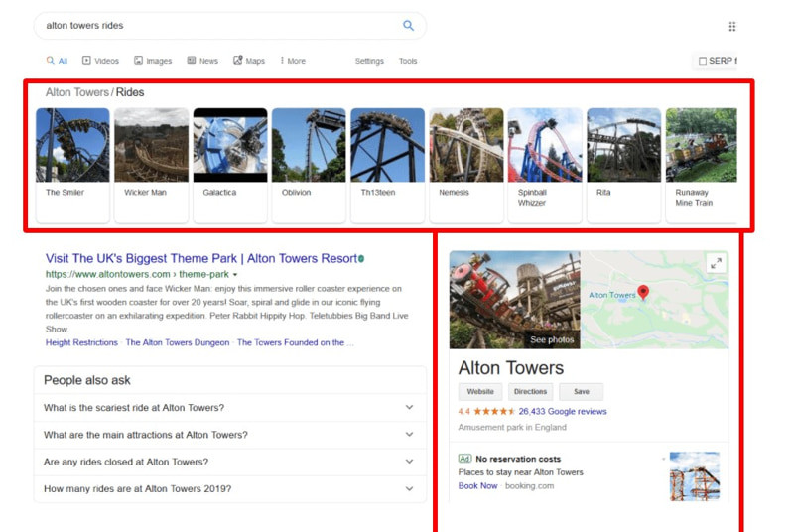Open the small ad options arrow near booking.com ad
Viewport: 794px width, 532px height.
point(663,459)
